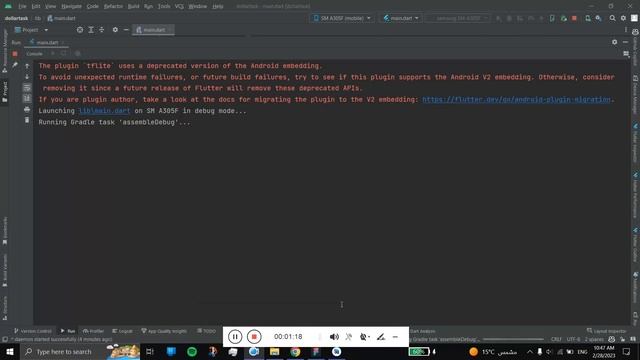Open the Help menu
This screenshot has width=640, height=360.
[x=218, y=7]
